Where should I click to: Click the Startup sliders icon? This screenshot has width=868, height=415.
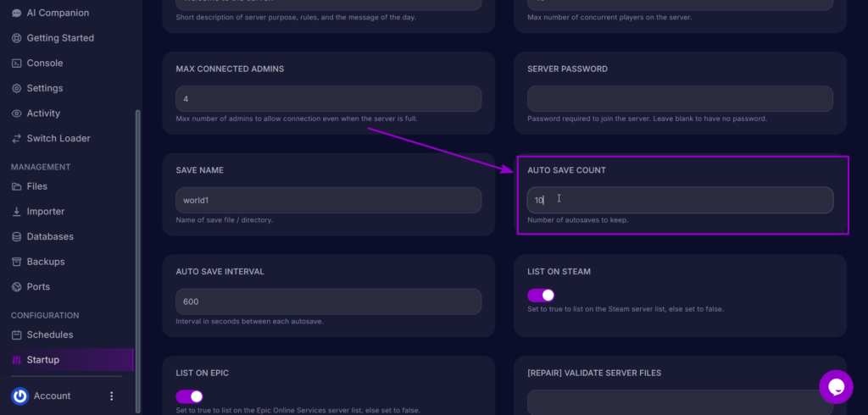tap(17, 360)
